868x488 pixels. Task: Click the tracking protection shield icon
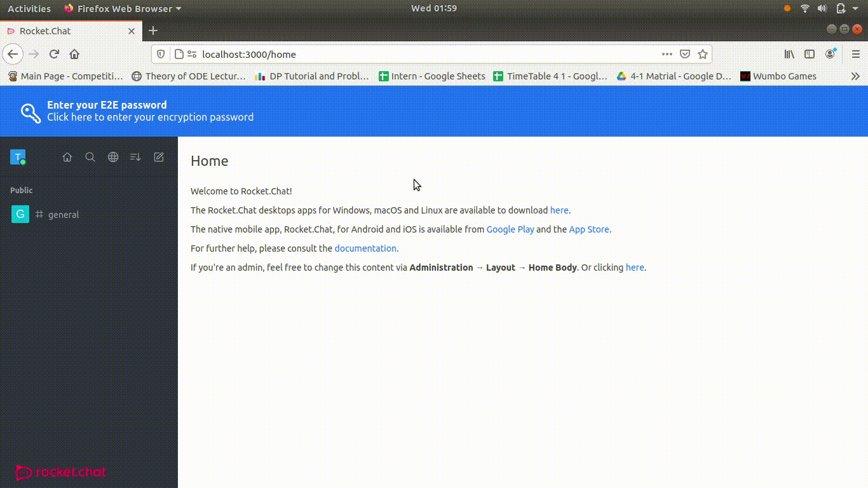[161, 54]
